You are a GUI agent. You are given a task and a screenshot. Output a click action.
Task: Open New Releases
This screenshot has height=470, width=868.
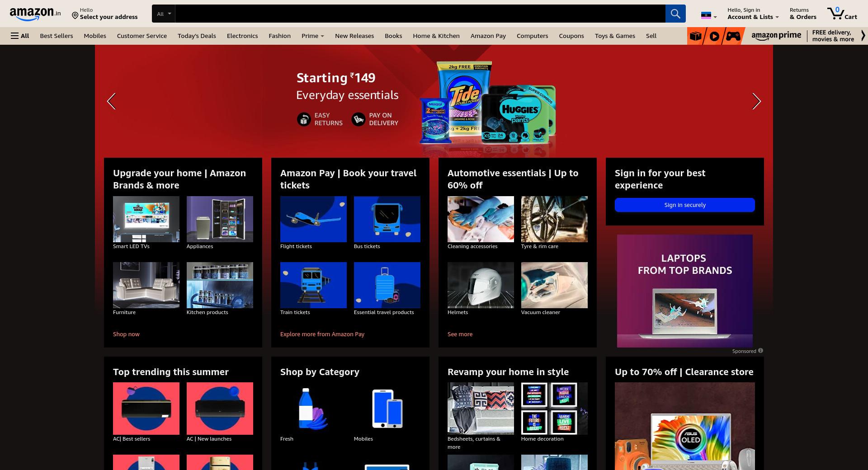354,36
